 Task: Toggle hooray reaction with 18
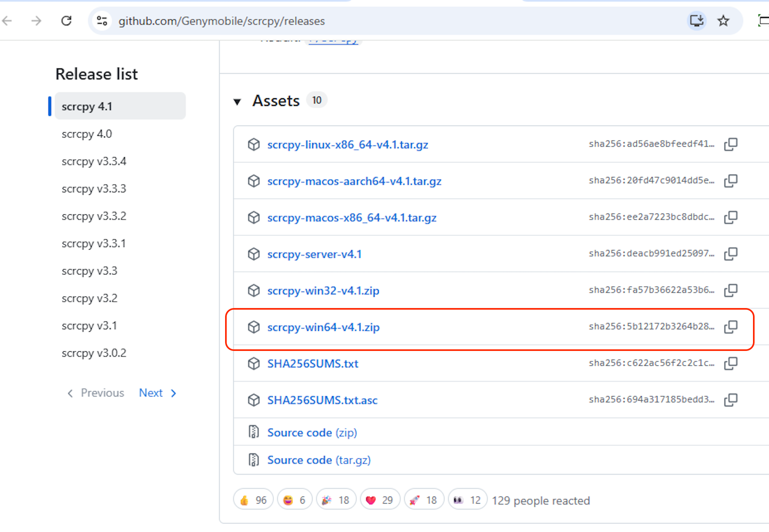tap(336, 500)
